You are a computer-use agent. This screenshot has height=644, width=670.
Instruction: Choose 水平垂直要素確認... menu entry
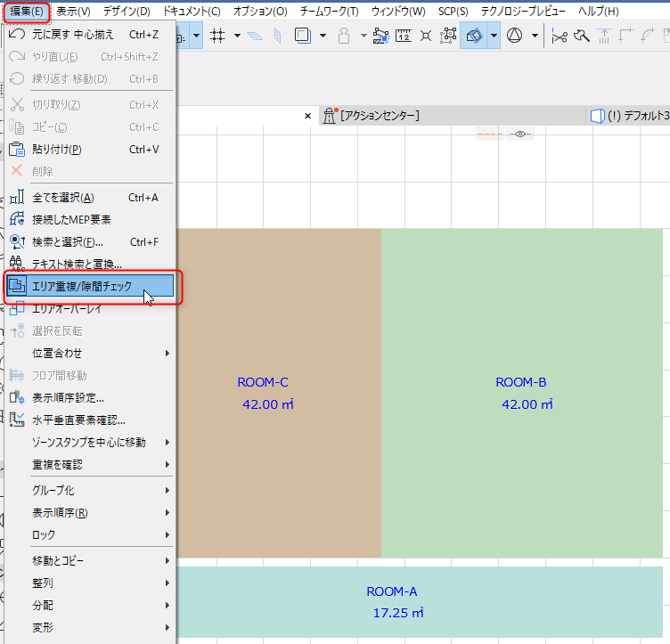(x=90, y=420)
